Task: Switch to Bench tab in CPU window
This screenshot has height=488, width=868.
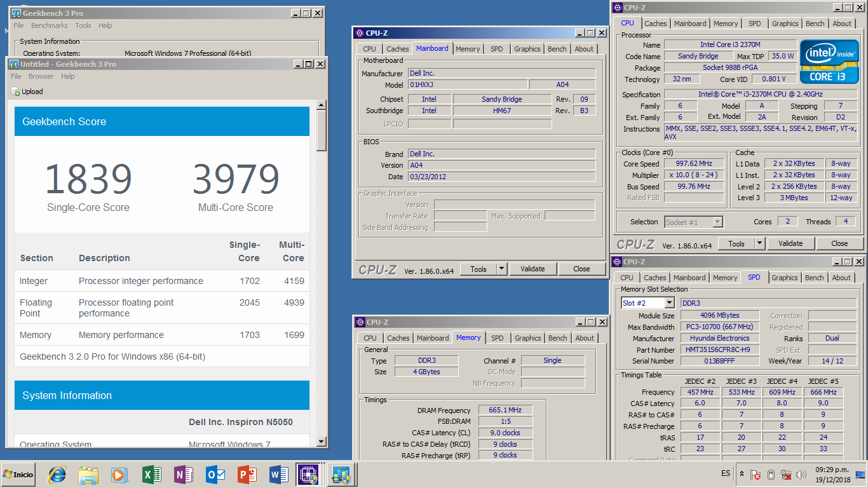Action: click(x=815, y=24)
